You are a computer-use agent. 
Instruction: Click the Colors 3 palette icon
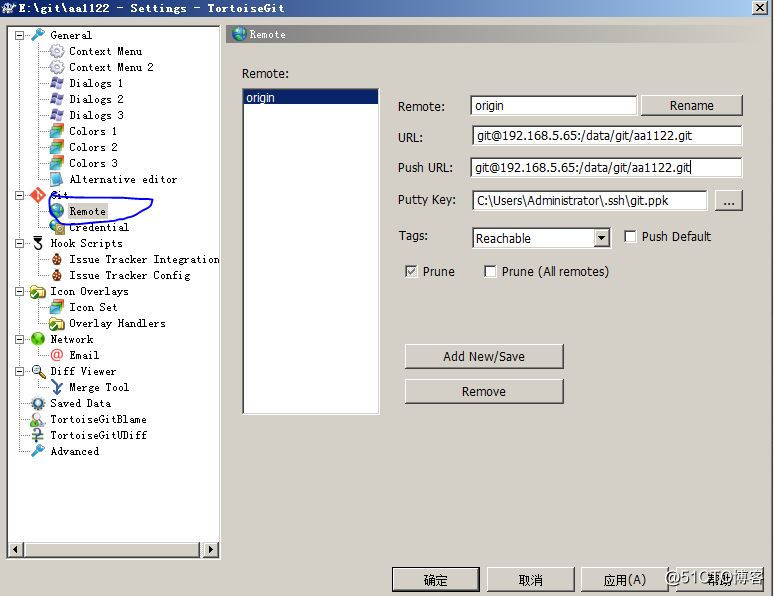(57, 163)
